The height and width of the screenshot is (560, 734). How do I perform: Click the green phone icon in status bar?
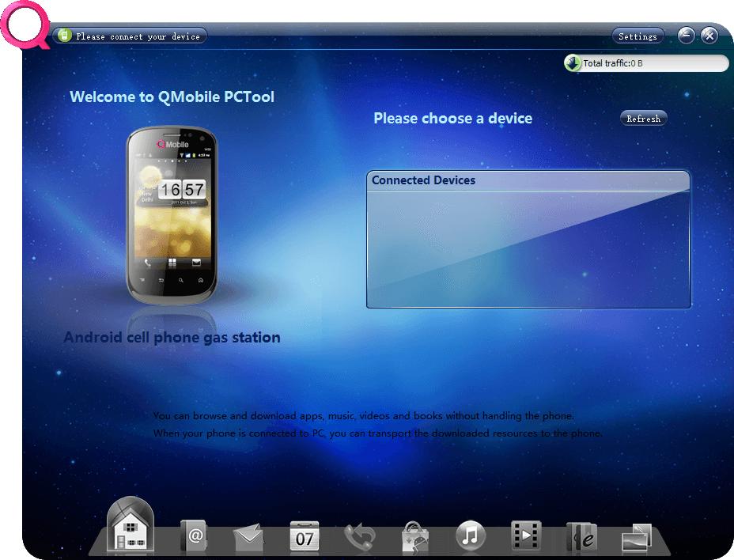(x=65, y=36)
